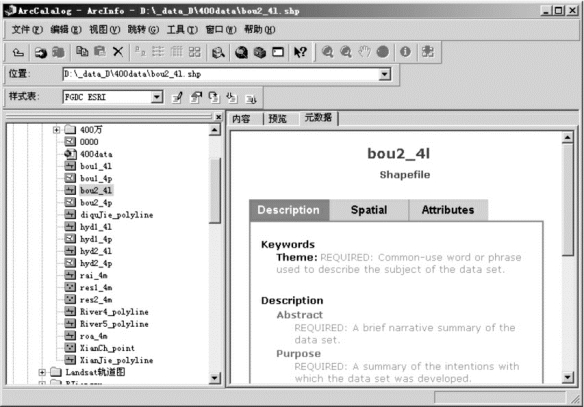Viewport: 584px width, 407px height.
Task: Expand the Landsat轨道图 folder
Action: [x=42, y=372]
